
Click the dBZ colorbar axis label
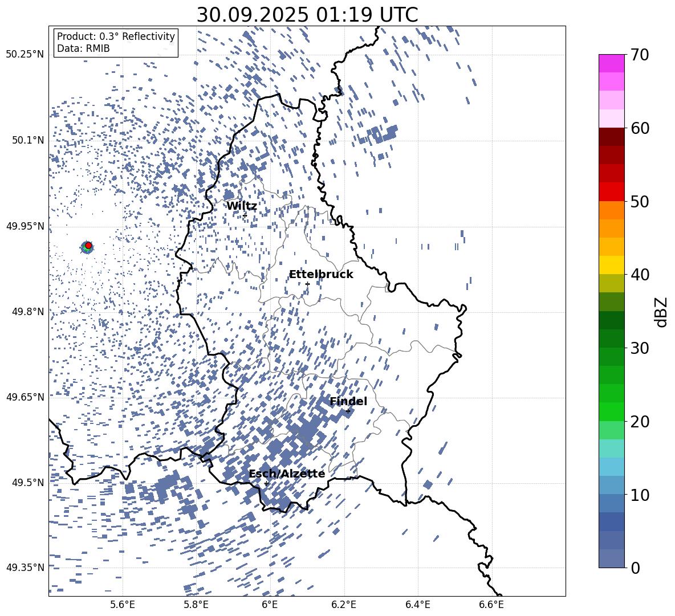coord(662,312)
